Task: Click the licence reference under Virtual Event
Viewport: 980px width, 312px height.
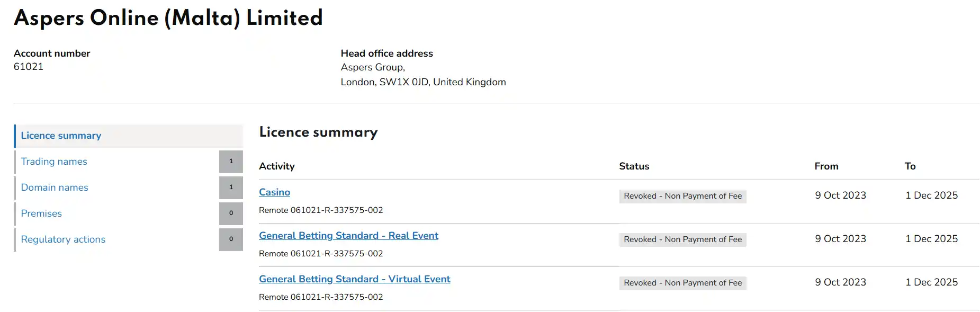Action: (321, 297)
